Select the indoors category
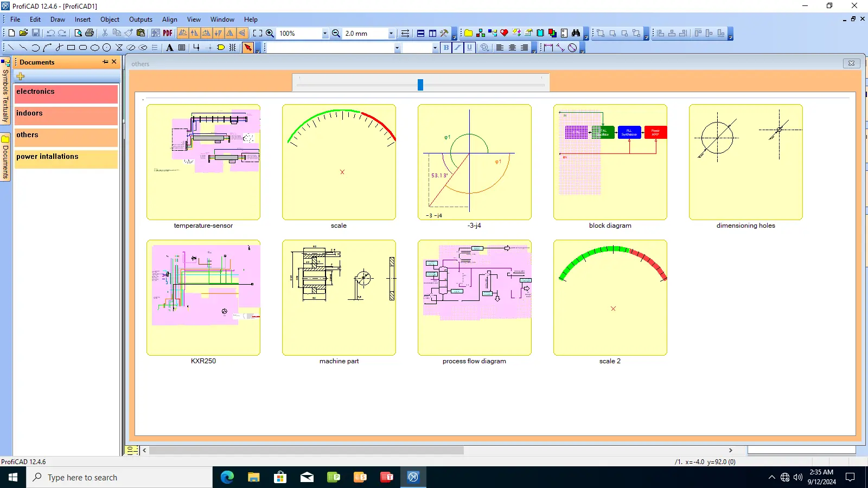Screen dimensions: 868x488 [66, 115]
